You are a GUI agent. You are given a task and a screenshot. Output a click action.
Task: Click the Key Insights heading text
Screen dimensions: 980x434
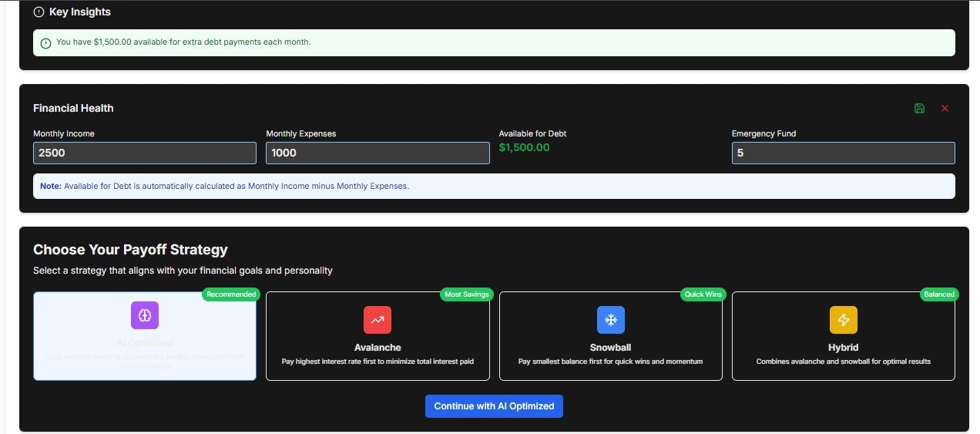click(x=80, y=12)
